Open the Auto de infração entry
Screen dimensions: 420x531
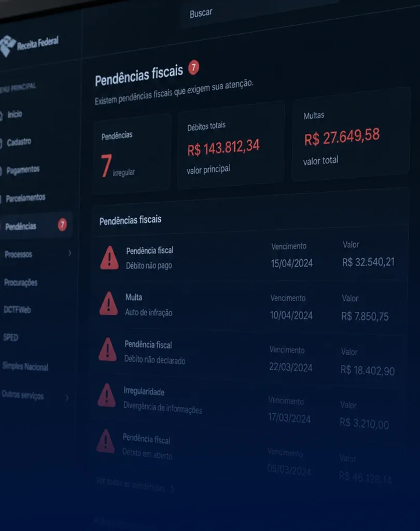[x=249, y=306]
